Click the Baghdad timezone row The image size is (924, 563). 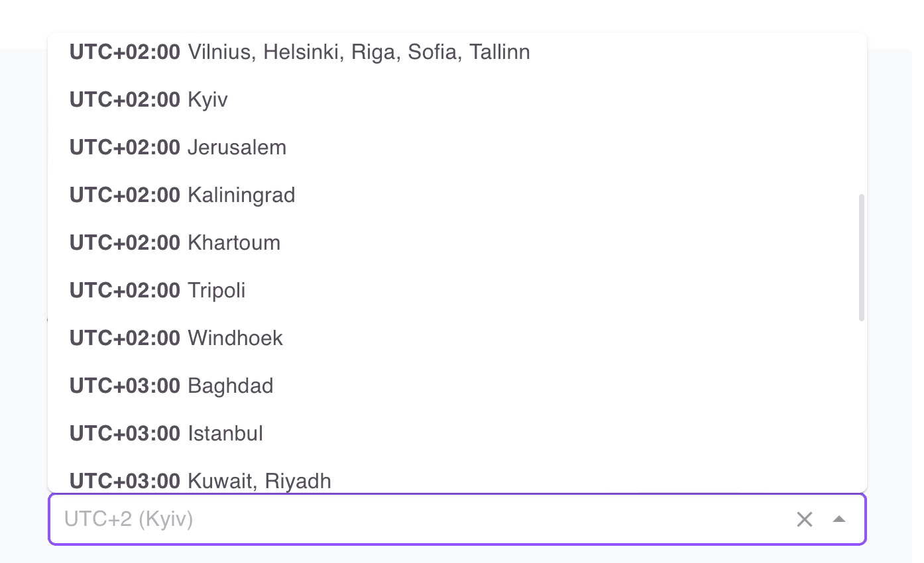point(398,386)
